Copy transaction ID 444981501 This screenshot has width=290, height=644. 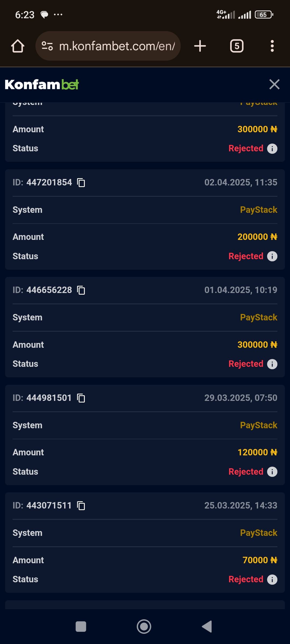point(81,398)
